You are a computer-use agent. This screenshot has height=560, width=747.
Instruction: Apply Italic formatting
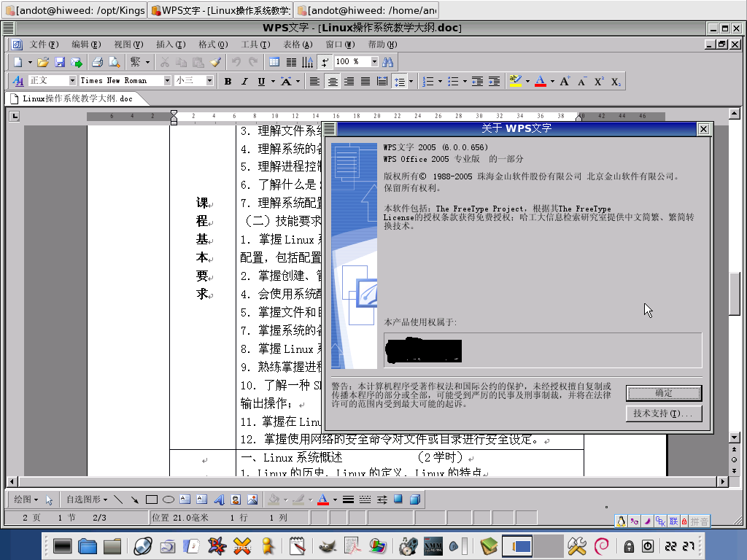(x=244, y=82)
